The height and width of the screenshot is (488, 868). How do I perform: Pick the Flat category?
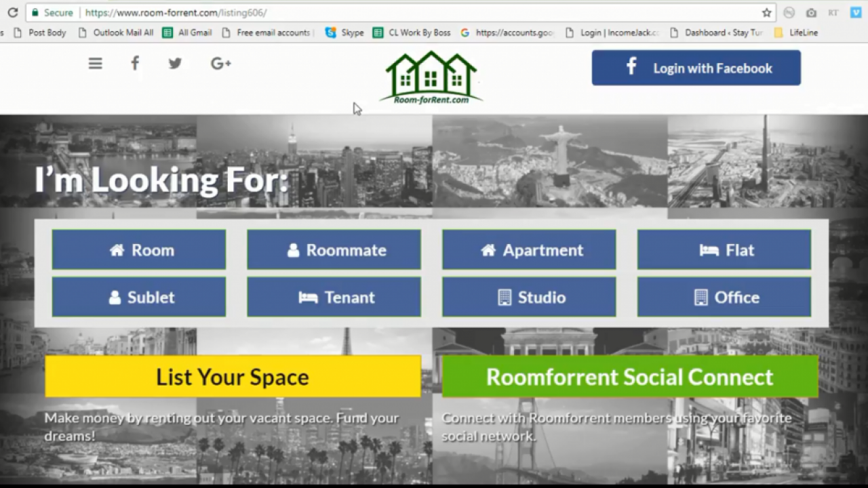click(x=724, y=250)
